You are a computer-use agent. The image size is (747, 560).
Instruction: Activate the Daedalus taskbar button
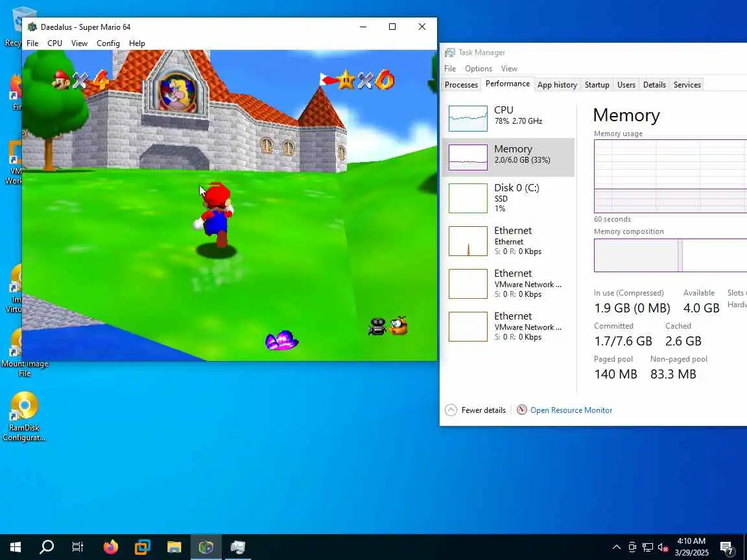[206, 547]
